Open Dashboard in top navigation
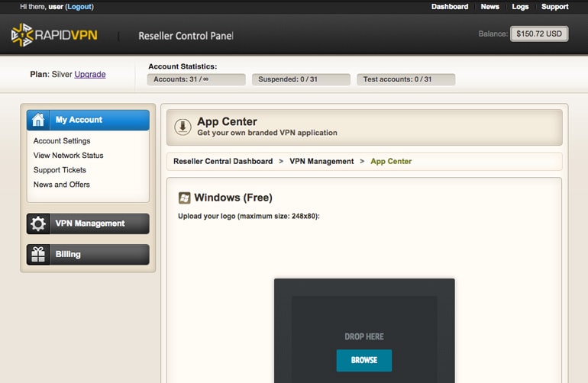Image resolution: width=588 pixels, height=383 pixels. (450, 7)
